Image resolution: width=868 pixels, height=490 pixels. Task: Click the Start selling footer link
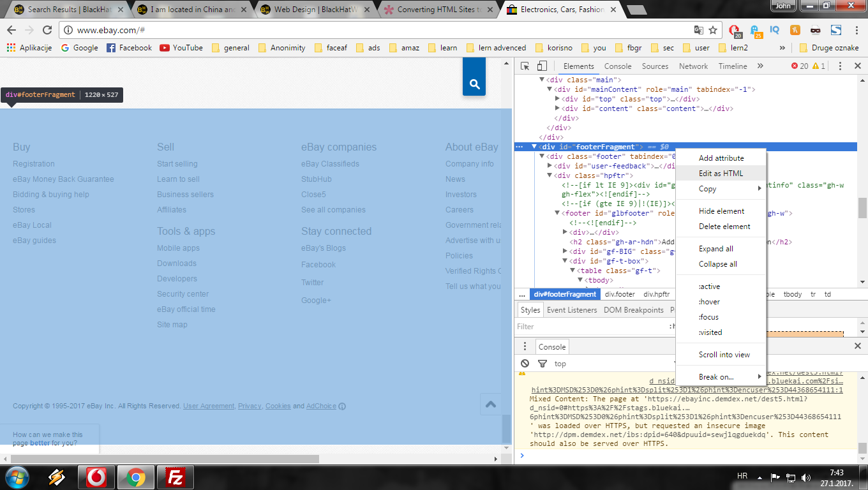click(x=177, y=164)
